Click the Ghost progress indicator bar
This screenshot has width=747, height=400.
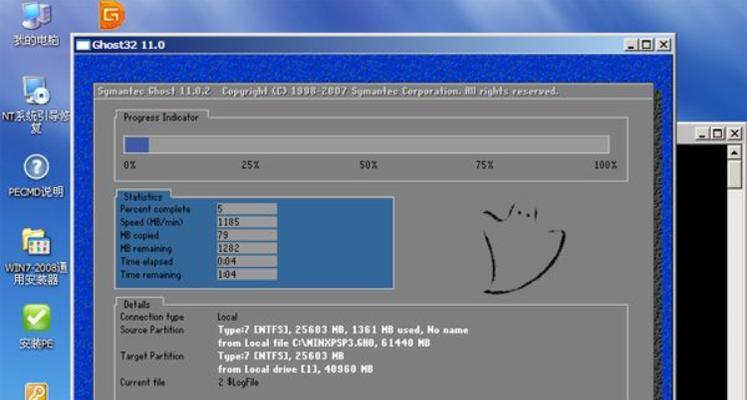[366, 144]
